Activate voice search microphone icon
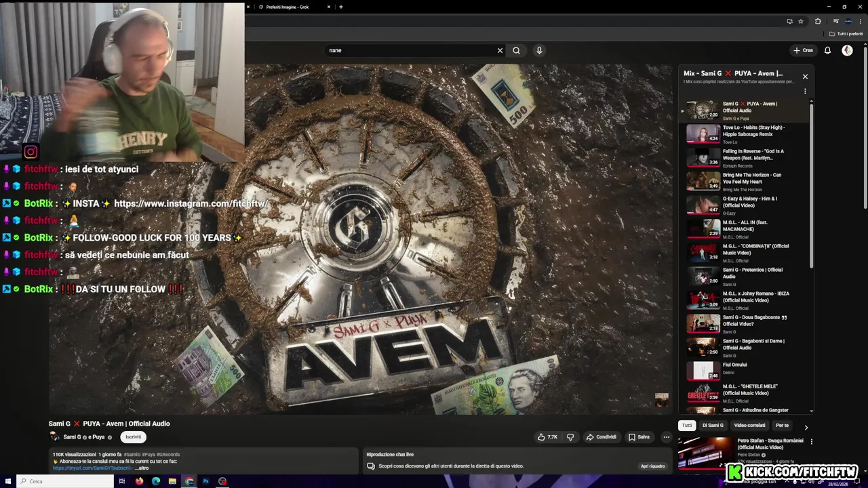The width and height of the screenshot is (868, 488). [539, 50]
